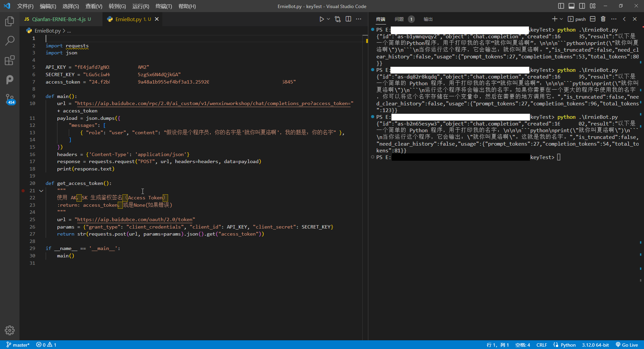Click ErnieBot.py in the breadcrumb

(x=48, y=31)
